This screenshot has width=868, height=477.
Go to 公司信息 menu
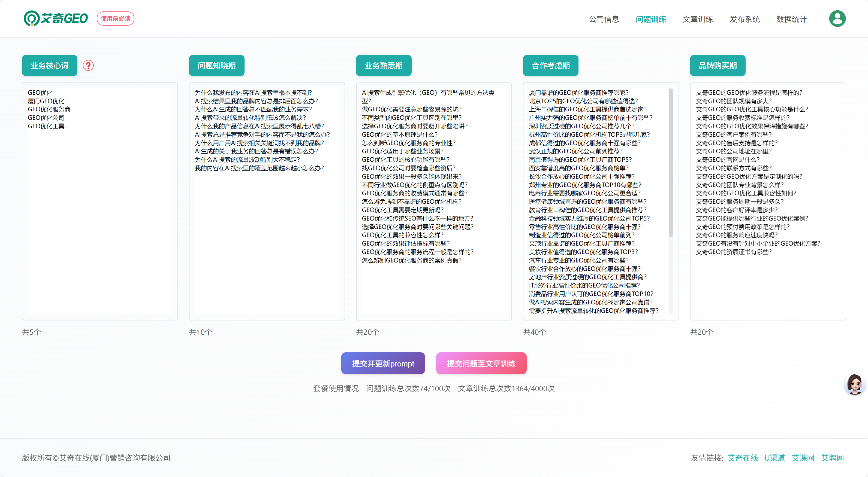604,19
